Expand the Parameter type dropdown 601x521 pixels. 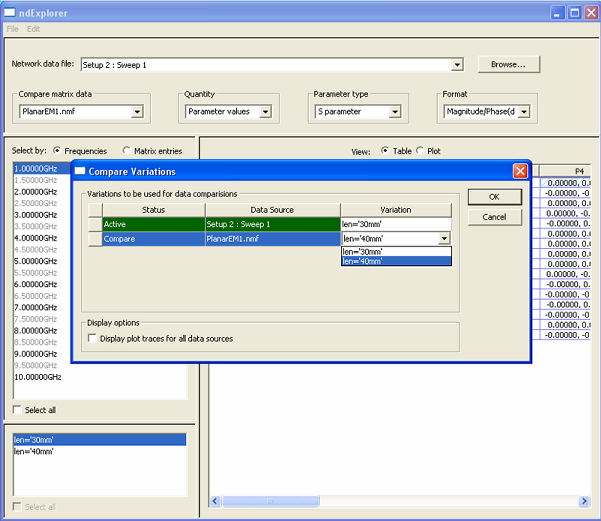[395, 112]
